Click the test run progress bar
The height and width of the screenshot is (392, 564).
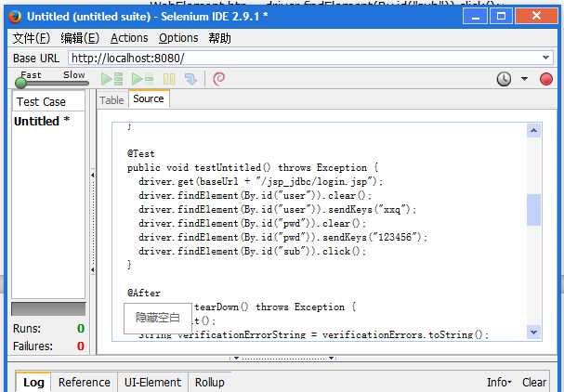tap(48, 309)
